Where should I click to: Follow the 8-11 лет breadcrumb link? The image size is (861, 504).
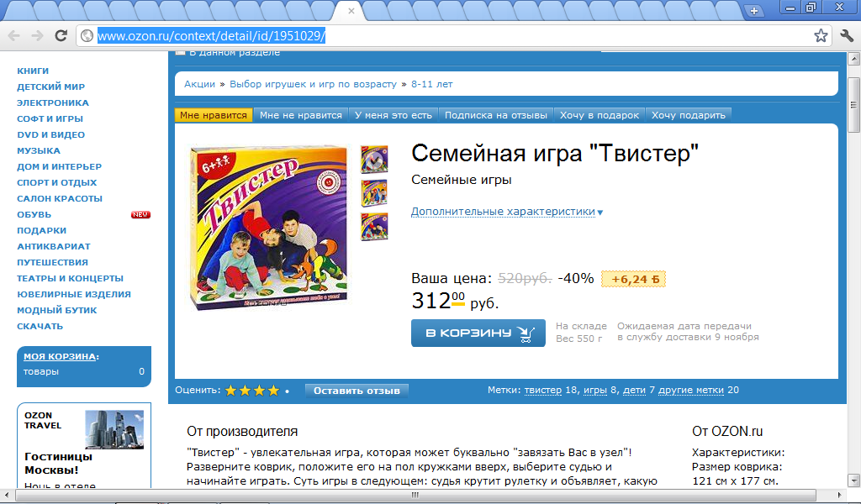[x=431, y=84]
